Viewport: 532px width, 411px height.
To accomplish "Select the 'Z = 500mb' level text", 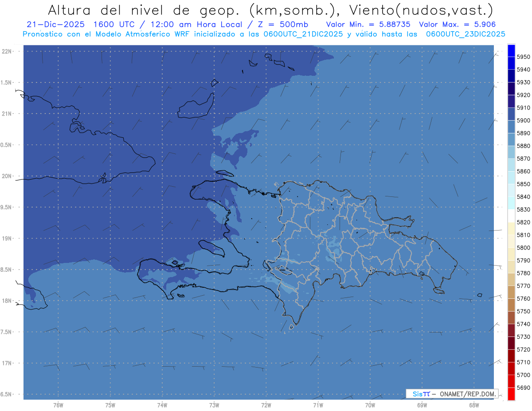I will (x=283, y=25).
